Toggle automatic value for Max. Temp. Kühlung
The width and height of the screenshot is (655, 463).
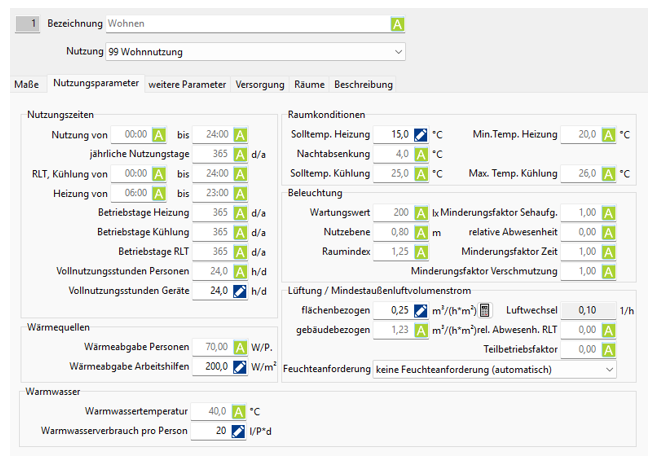607,174
